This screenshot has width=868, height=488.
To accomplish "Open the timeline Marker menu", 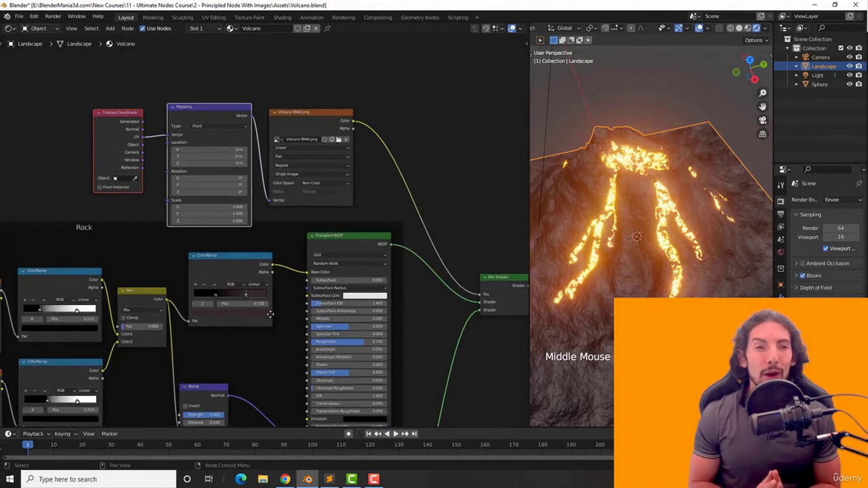I will 109,434.
